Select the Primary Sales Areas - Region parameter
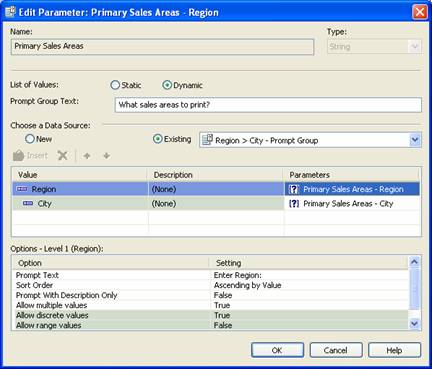Image resolution: width=432 pixels, height=369 pixels. coord(353,189)
